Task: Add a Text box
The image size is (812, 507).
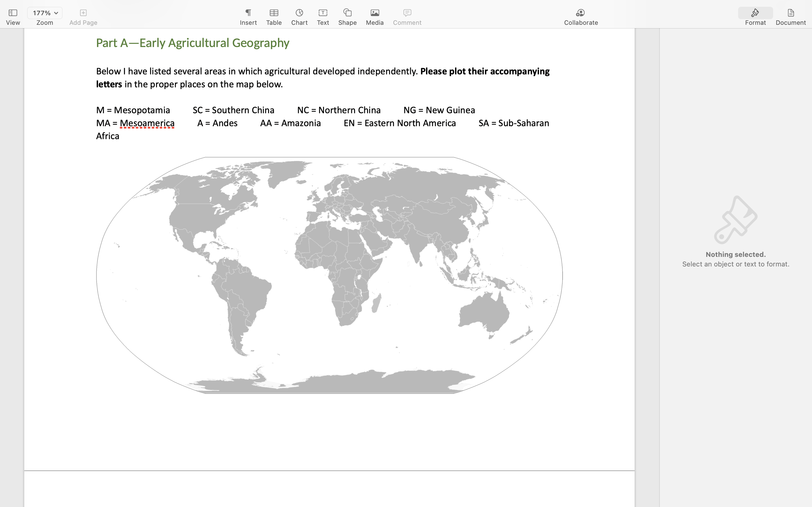Action: click(x=323, y=13)
